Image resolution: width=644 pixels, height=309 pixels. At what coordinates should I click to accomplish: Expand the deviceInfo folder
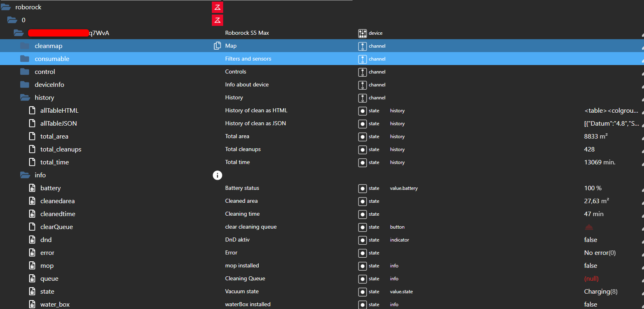[x=25, y=84]
